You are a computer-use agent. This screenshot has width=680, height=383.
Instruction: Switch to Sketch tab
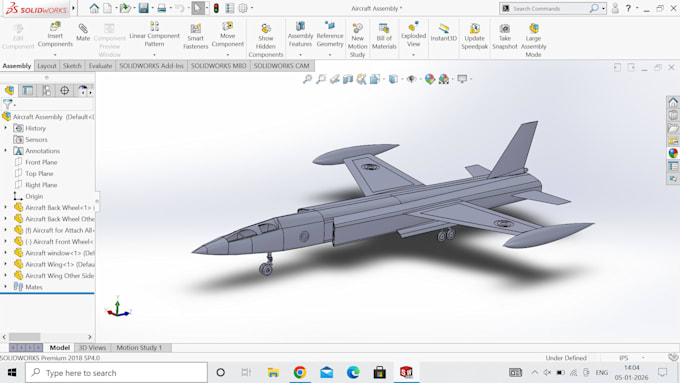click(x=72, y=66)
